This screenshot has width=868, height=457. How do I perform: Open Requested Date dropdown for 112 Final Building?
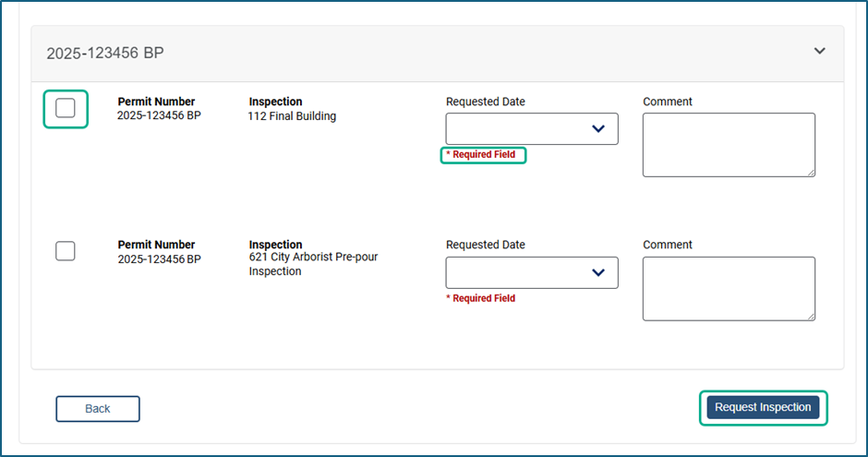coord(532,129)
